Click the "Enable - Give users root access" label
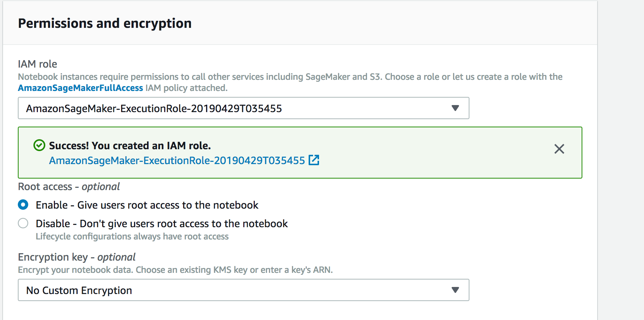The image size is (644, 320). tap(147, 205)
